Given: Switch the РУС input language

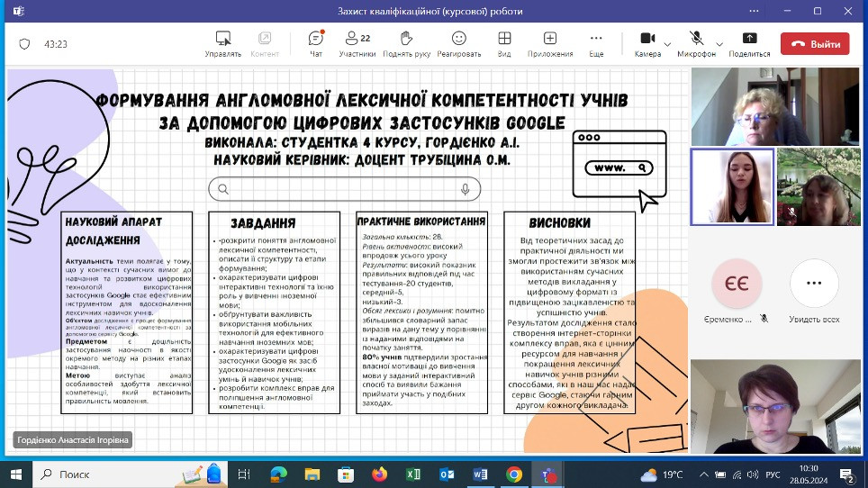Looking at the screenshot, I should point(773,474).
